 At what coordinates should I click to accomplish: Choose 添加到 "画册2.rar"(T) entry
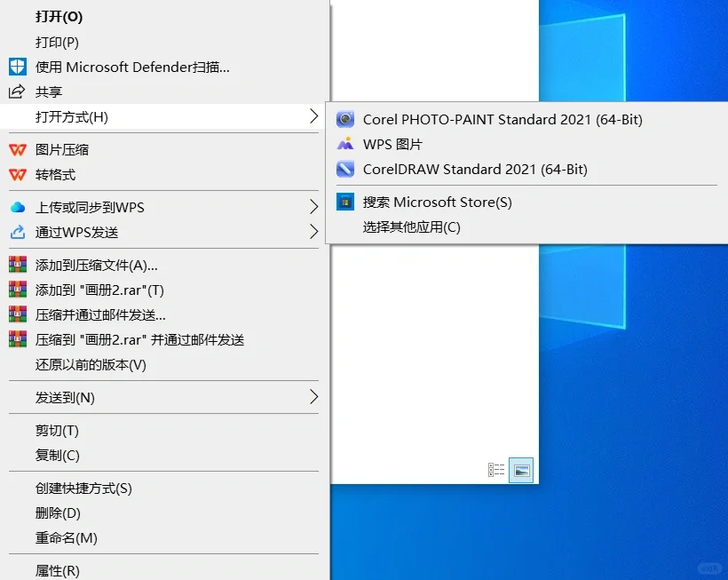click(164, 290)
